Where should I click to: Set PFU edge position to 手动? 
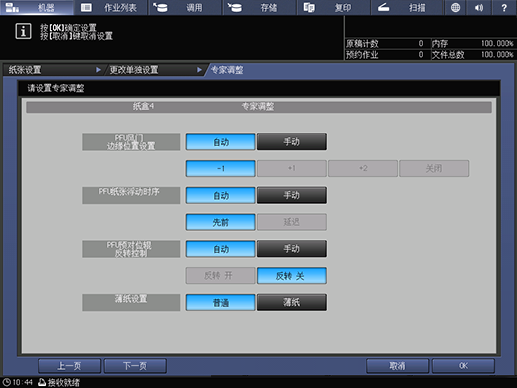(x=292, y=142)
